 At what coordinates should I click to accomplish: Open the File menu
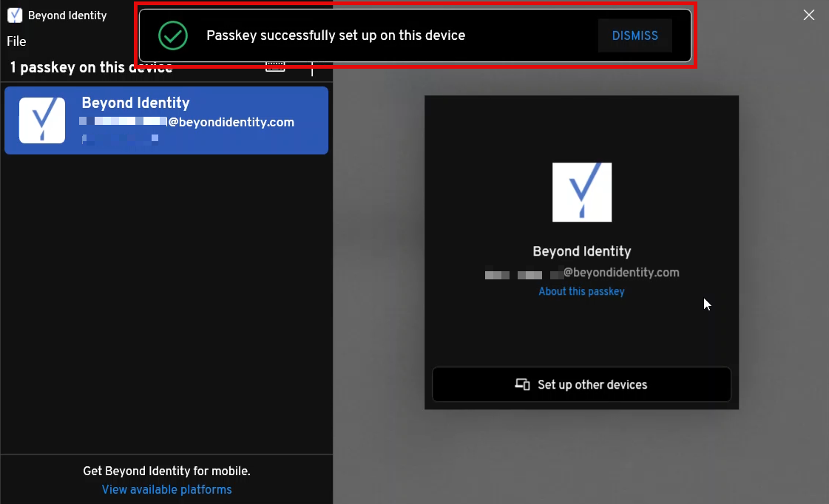click(x=16, y=41)
